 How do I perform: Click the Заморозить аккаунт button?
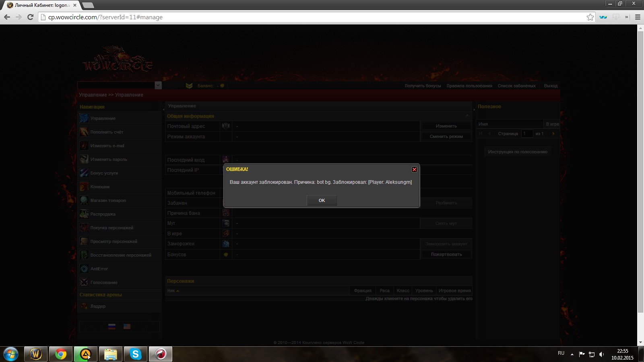446,244
